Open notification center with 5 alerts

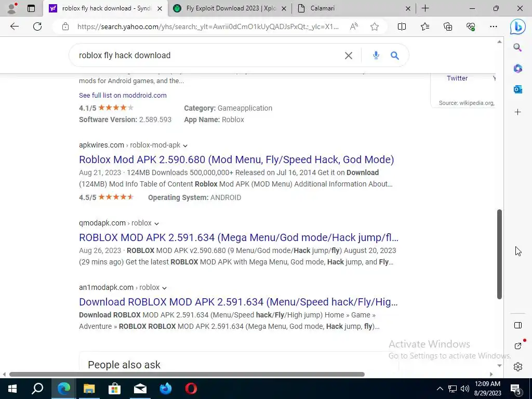tap(516, 389)
